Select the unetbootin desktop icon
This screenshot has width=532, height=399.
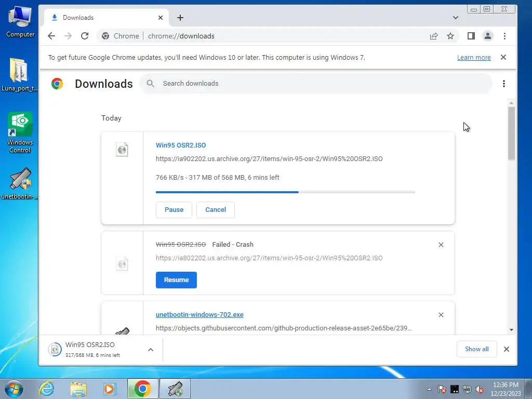pos(19,183)
